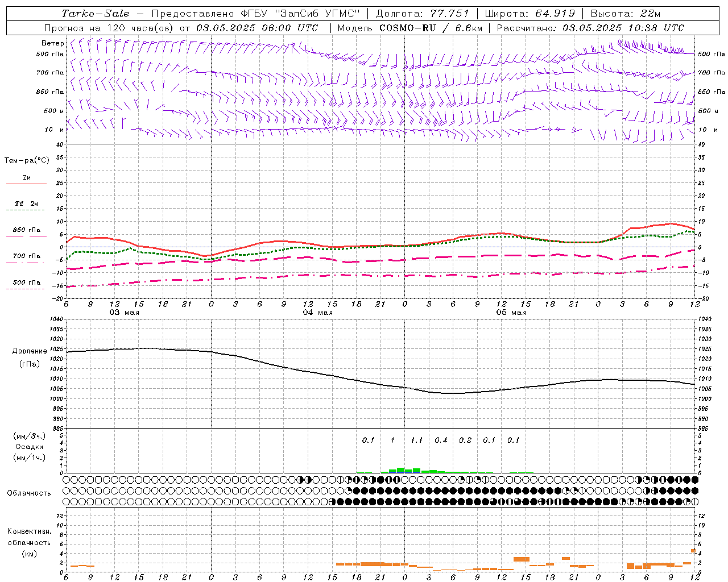This screenshot has height=582, width=728.
Task: Click the Широта: 64.919 latitude value
Action: (x=530, y=14)
